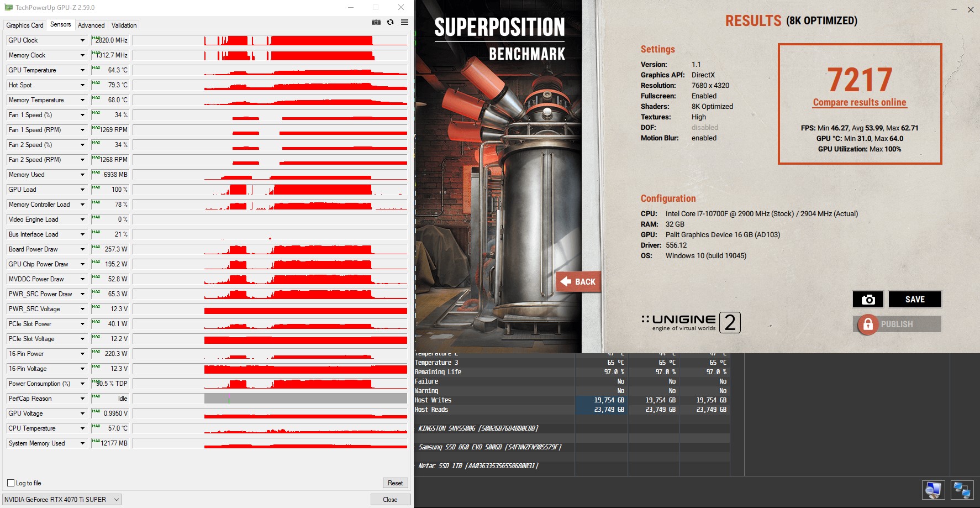The width and height of the screenshot is (980, 508).
Task: Open the System Memory Used dropdown
Action: (x=82, y=443)
